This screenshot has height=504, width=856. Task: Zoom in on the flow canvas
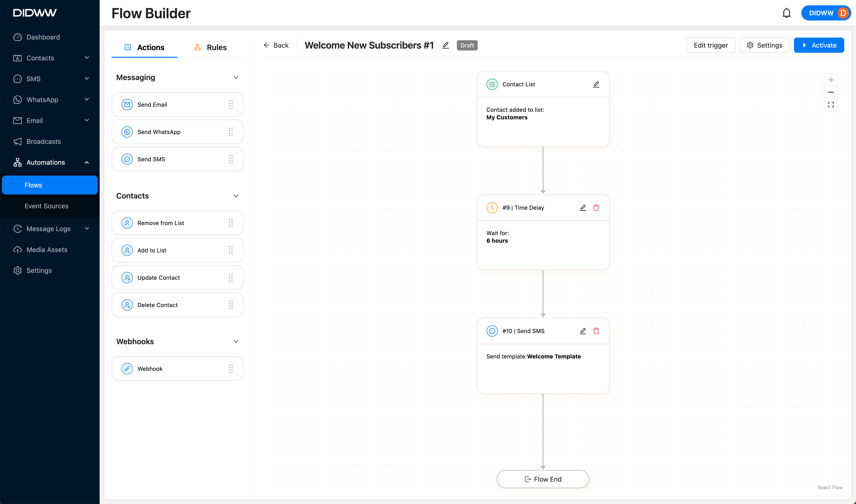(831, 80)
